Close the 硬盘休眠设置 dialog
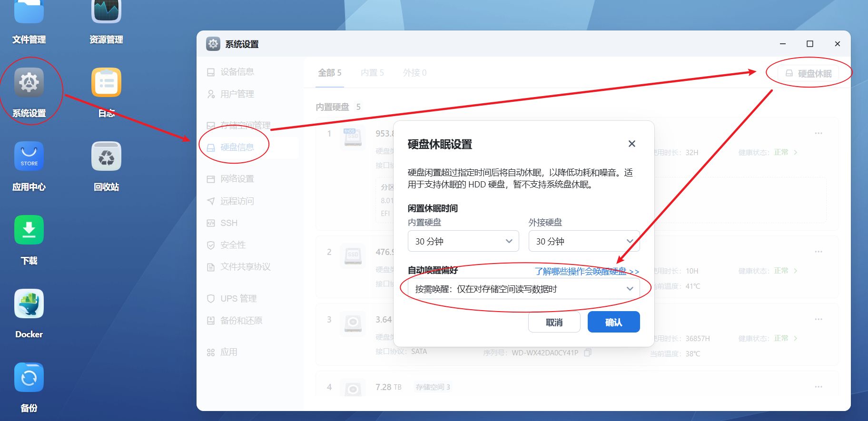Image resolution: width=868 pixels, height=421 pixels. pos(631,144)
